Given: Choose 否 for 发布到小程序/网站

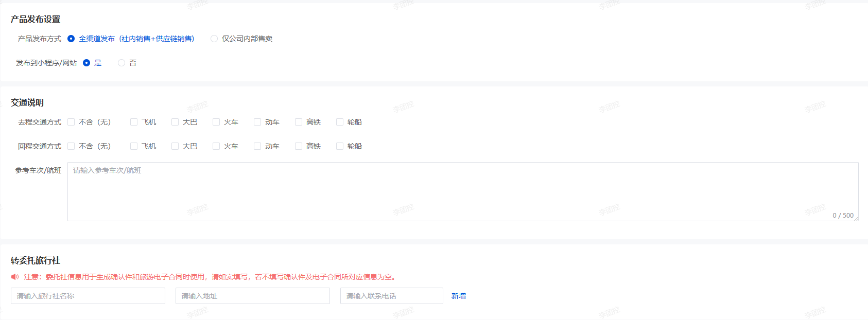Looking at the screenshot, I should (121, 63).
